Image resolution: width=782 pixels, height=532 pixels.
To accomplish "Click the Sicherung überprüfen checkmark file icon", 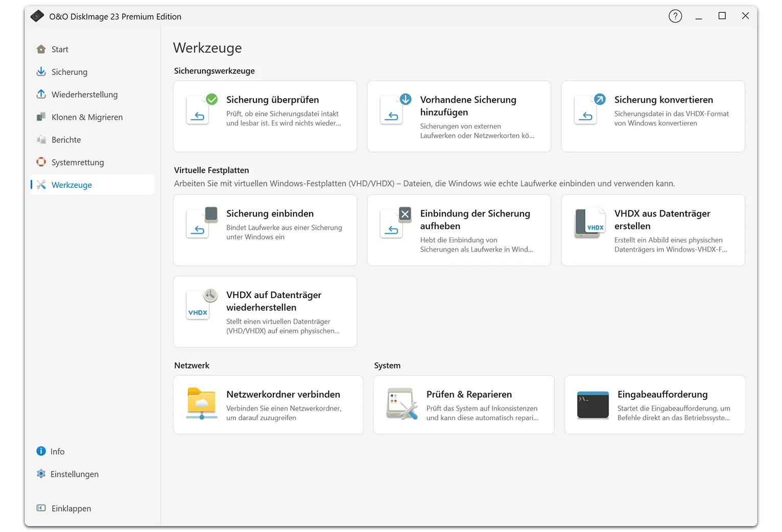I will tap(201, 109).
